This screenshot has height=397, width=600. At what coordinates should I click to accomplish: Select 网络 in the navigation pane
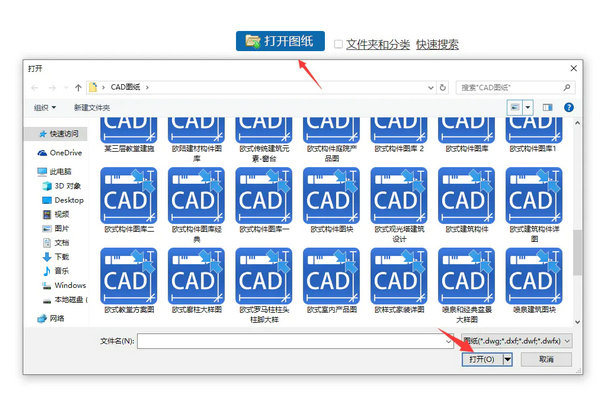pos(51,319)
